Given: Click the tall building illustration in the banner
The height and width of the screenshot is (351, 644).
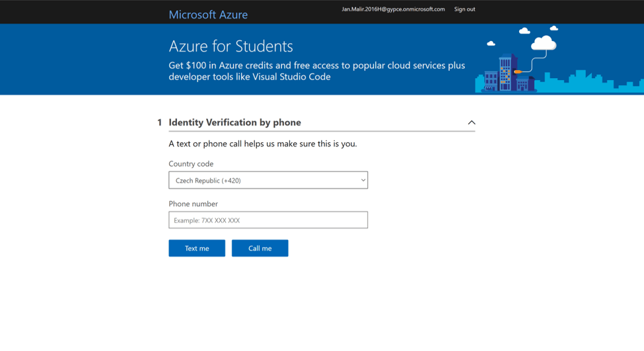Looking at the screenshot, I should tap(507, 71).
